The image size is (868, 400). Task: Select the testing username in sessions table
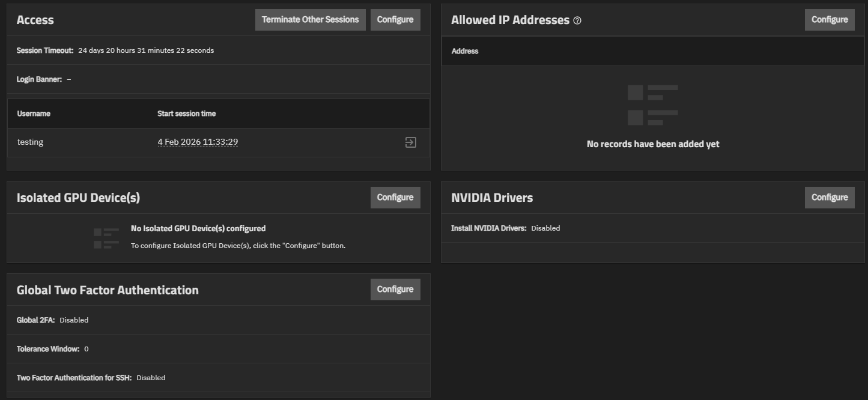tap(30, 142)
